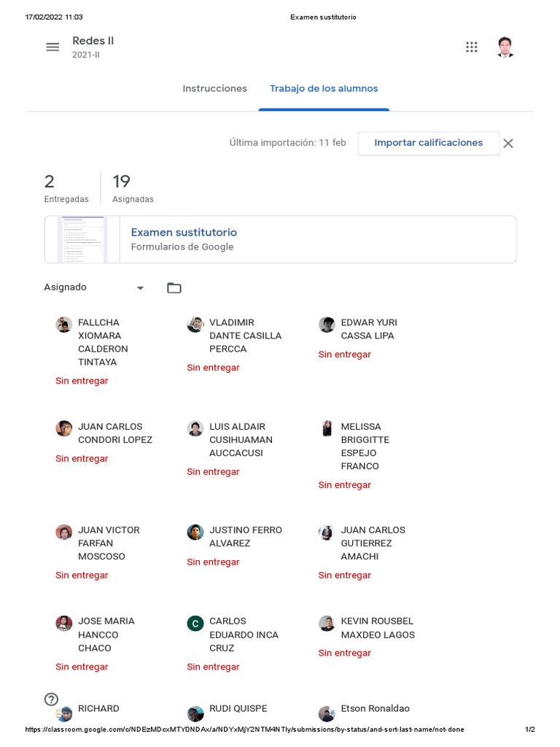
Task: Open the Examen sustitutorio form link
Action: (184, 232)
